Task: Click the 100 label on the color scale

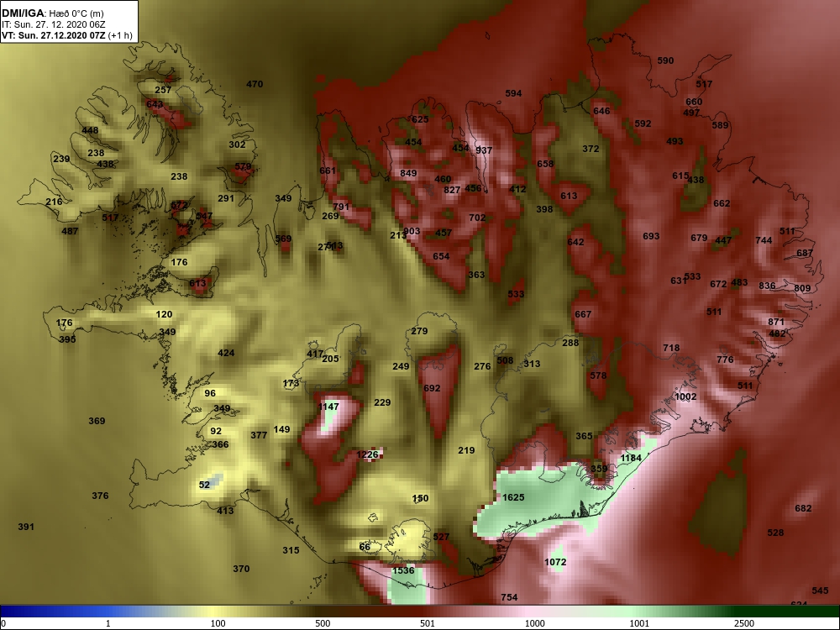Action: point(218,623)
